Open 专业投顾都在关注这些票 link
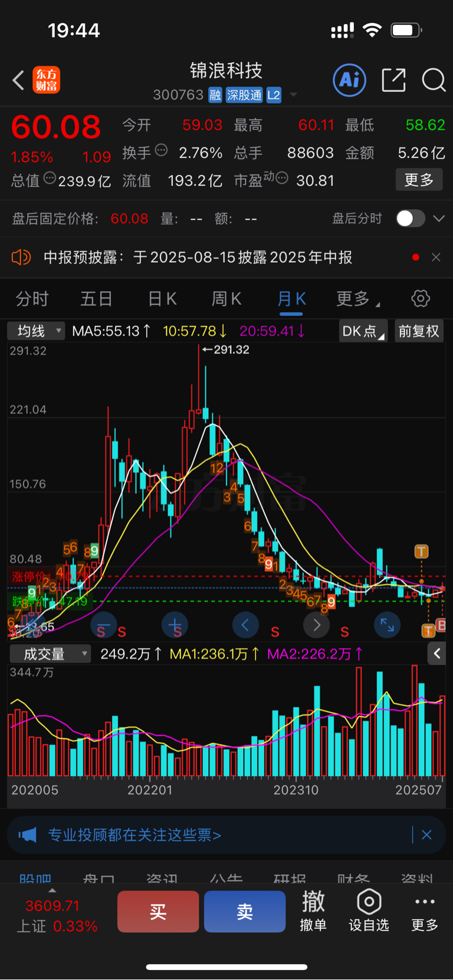The width and height of the screenshot is (453, 980). (x=134, y=835)
